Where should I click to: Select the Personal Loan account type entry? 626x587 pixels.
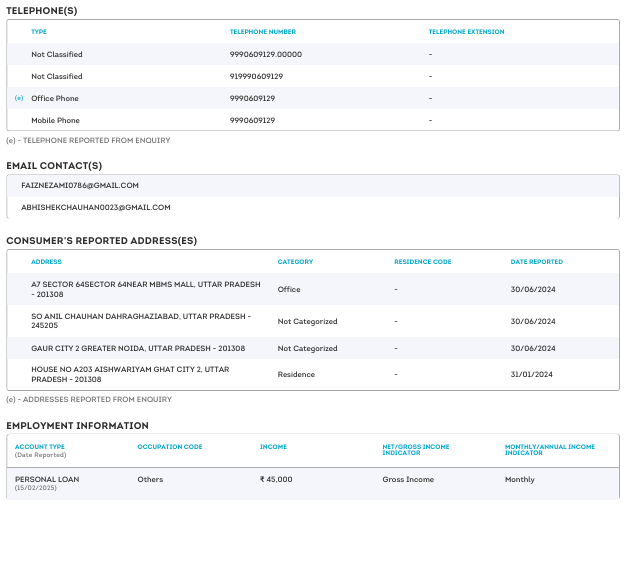pyautogui.click(x=47, y=480)
